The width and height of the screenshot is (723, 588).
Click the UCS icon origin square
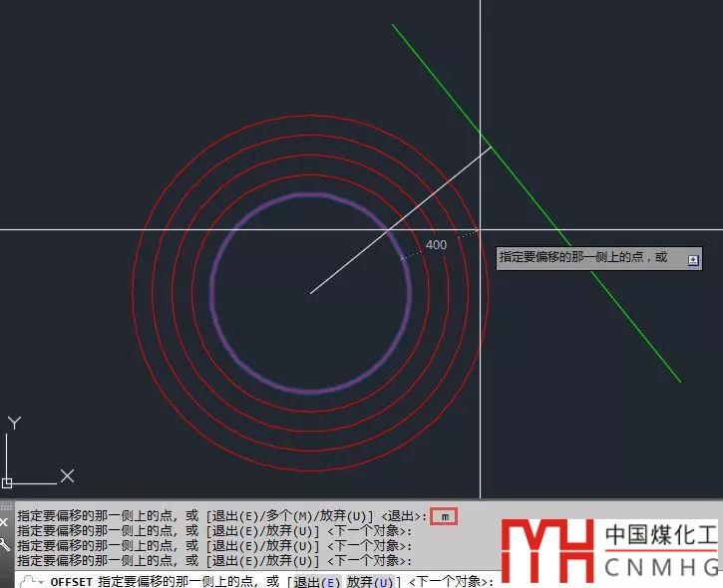7,483
